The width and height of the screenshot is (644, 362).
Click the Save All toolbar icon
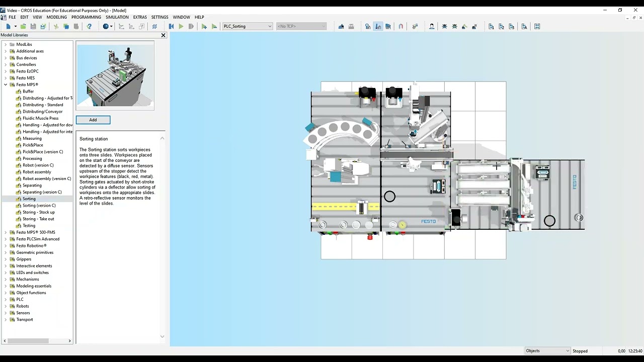pyautogui.click(x=43, y=26)
